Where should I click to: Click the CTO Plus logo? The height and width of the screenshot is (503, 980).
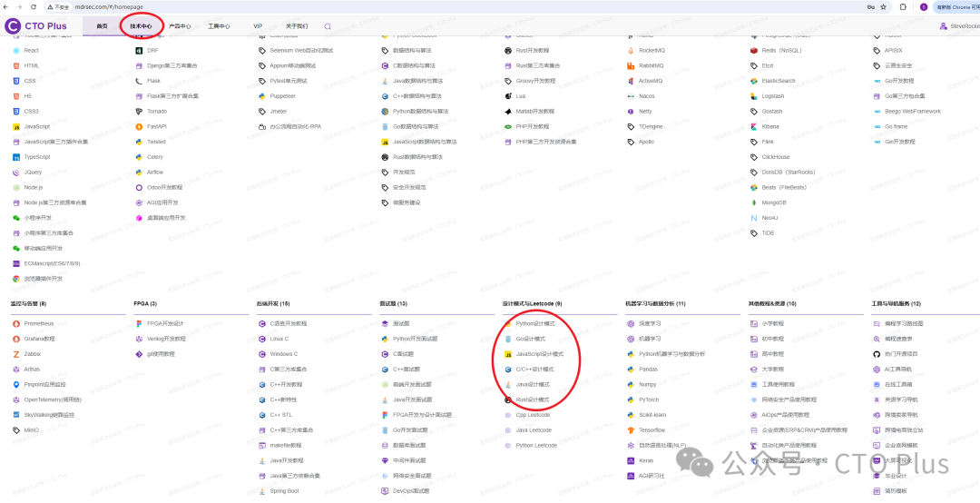[x=36, y=26]
